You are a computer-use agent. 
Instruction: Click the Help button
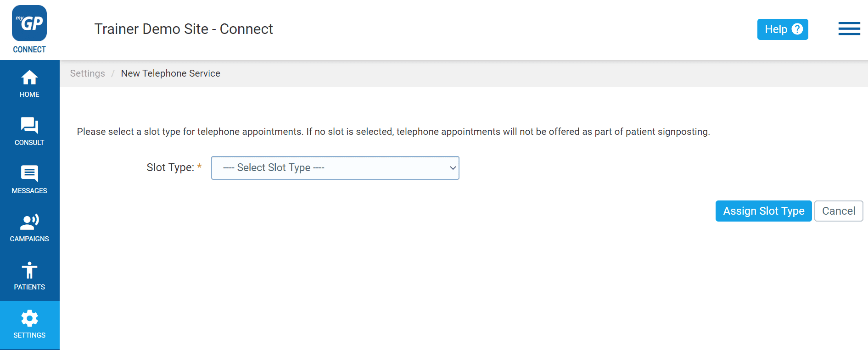tap(783, 29)
